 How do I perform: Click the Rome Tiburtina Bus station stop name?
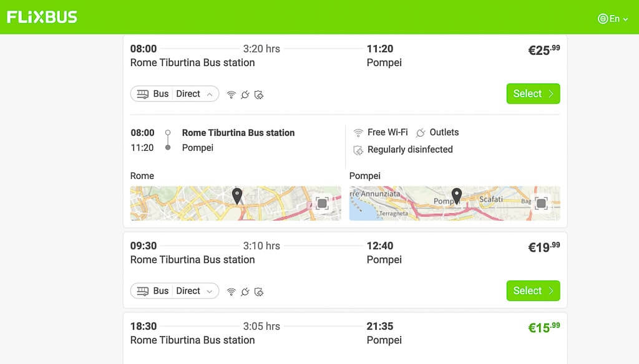click(238, 133)
